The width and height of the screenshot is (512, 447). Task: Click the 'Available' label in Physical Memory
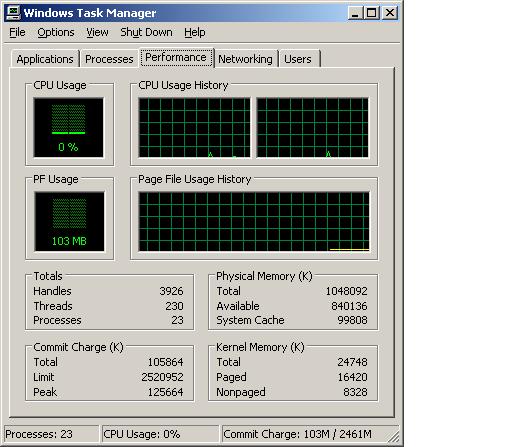tap(238, 306)
